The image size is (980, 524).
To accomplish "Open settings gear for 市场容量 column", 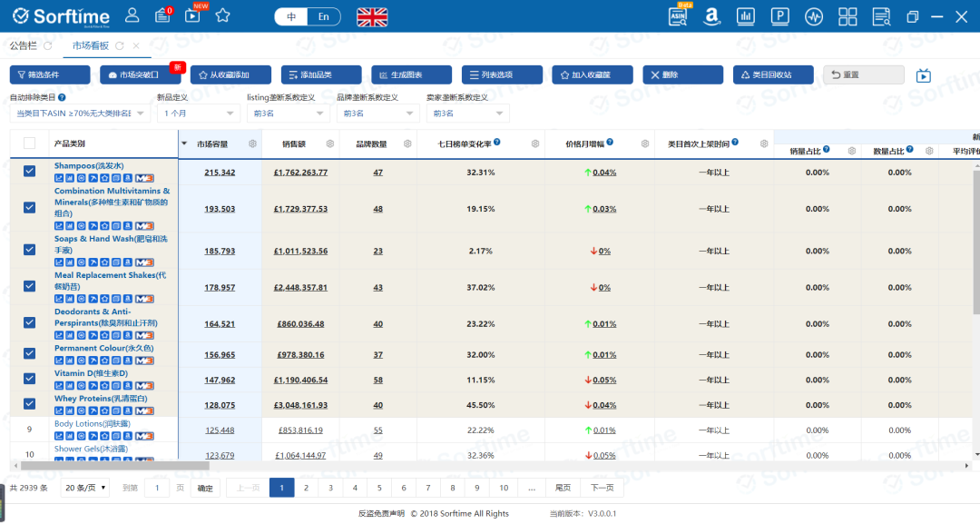I will 252,143.
